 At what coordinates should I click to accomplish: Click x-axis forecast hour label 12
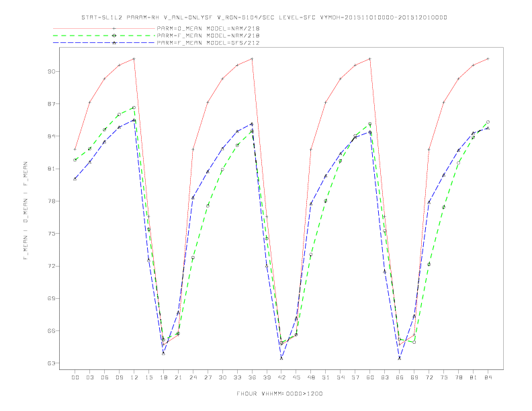coord(134,377)
